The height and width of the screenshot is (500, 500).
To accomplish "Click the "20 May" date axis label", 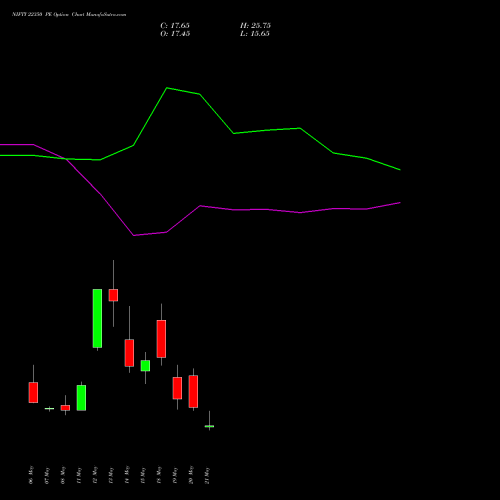I will pyautogui.click(x=191, y=475).
